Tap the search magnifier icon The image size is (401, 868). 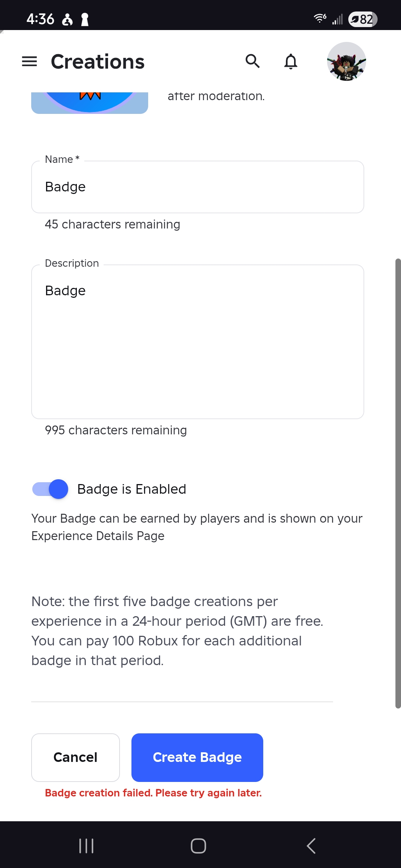253,61
